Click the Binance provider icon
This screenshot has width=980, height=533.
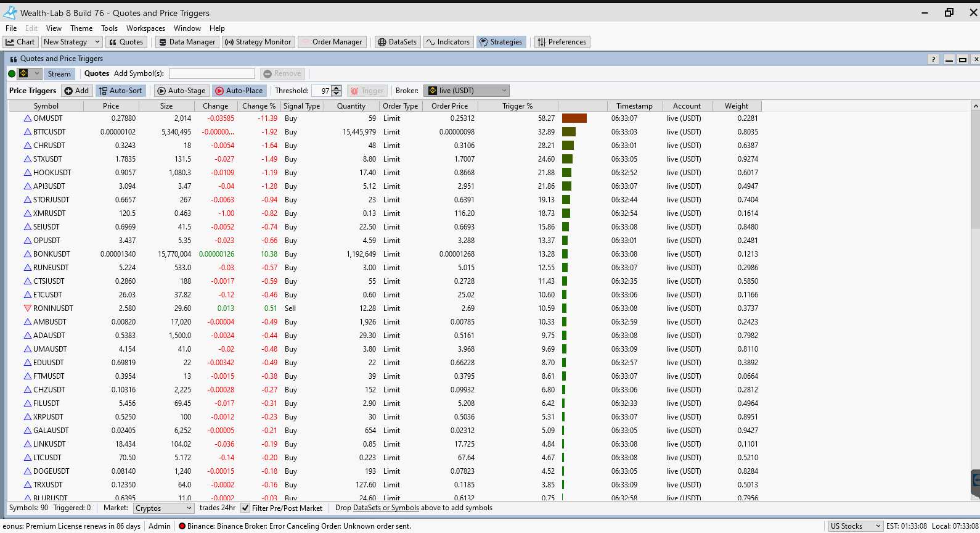tap(23, 73)
